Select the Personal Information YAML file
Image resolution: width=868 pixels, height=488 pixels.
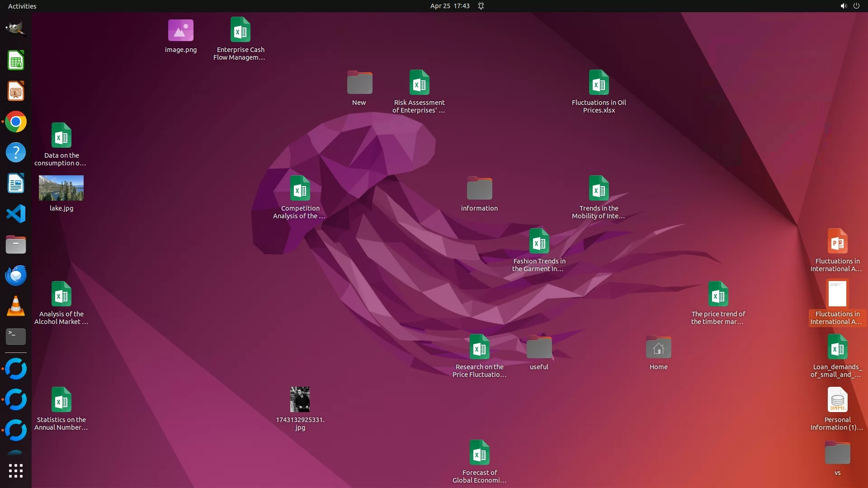837,400
